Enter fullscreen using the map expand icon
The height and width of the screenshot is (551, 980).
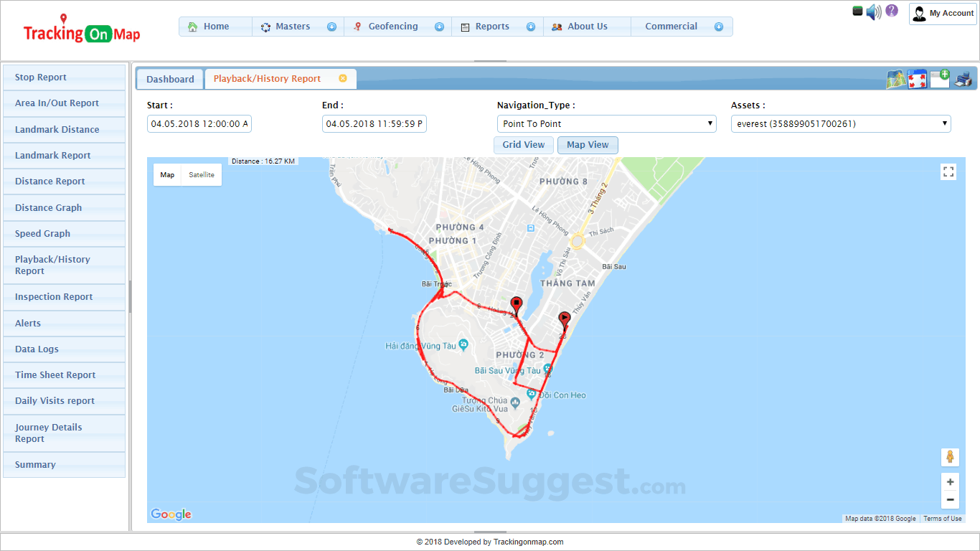pos(948,171)
